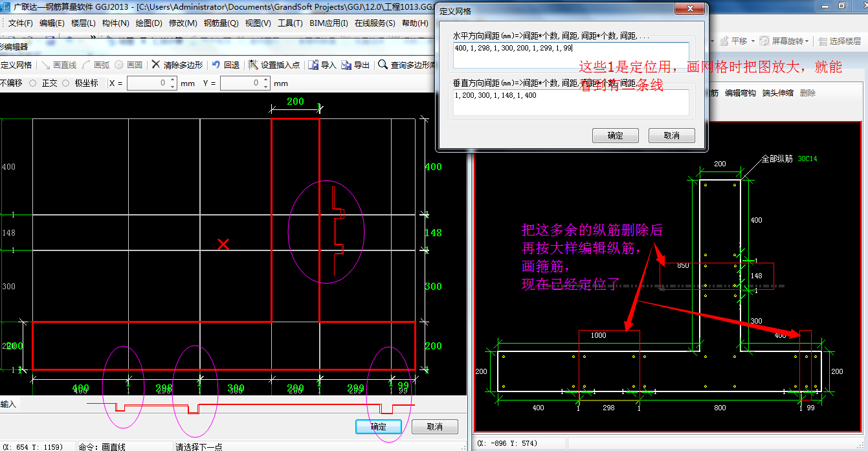Viewport: 868px width, 451px height.
Task: Click 确定 in the polygon editor
Action: 379,426
